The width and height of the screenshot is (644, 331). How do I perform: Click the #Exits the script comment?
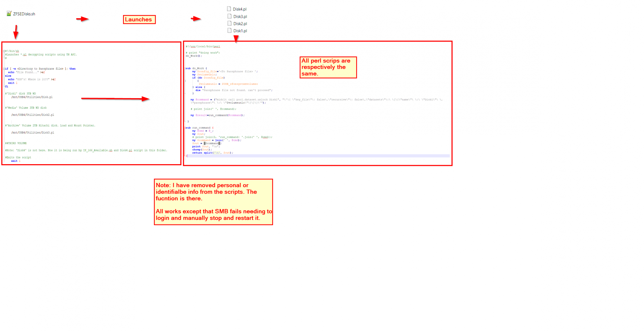coord(18,157)
